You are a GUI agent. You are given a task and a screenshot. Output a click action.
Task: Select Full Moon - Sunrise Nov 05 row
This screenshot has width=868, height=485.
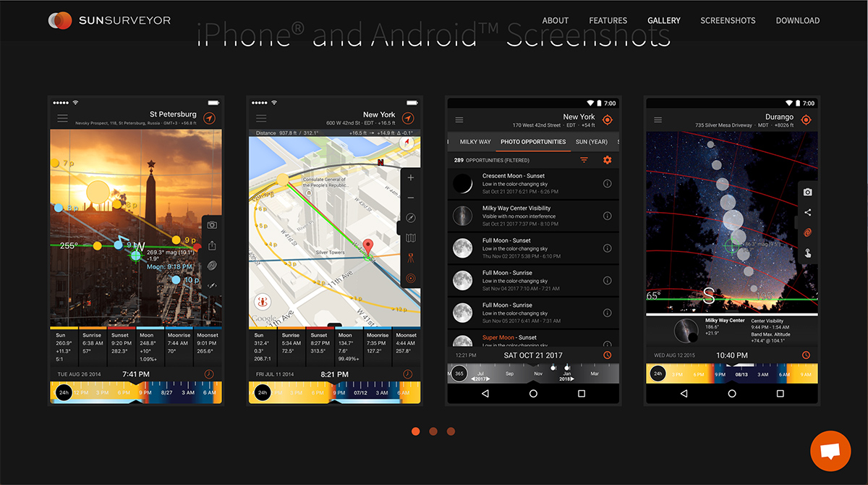[x=533, y=313]
